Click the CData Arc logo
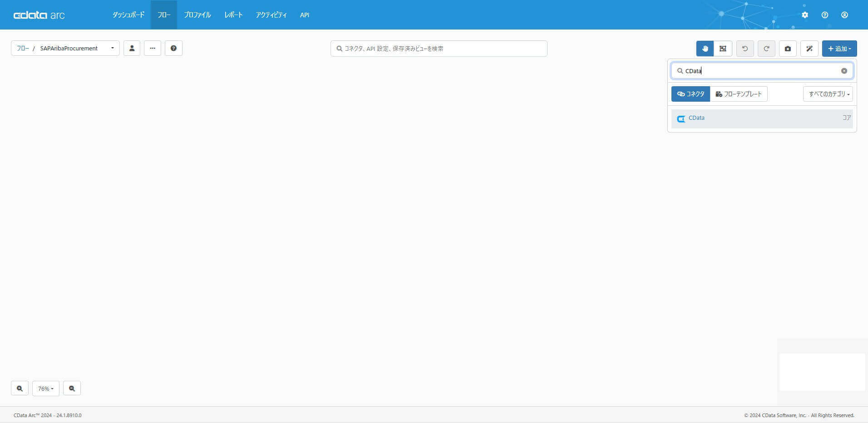The width and height of the screenshot is (868, 423). click(39, 15)
